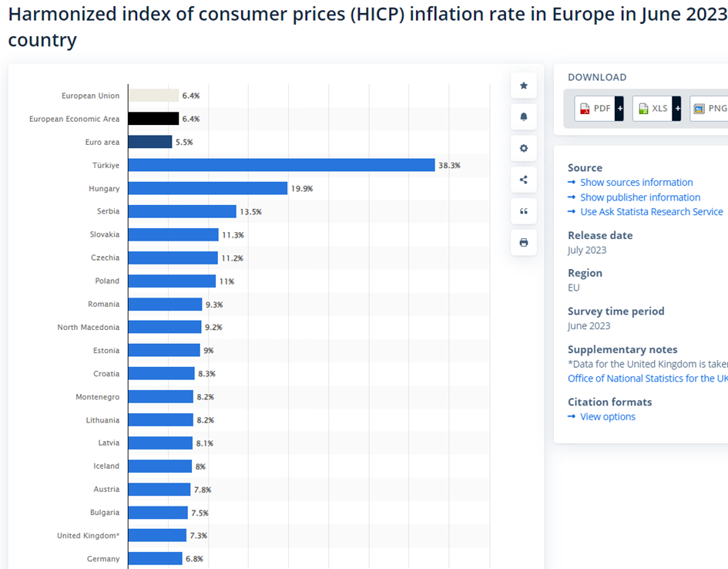This screenshot has height=569, width=728.
Task: Click the quotation mark cite icon
Action: tap(524, 211)
